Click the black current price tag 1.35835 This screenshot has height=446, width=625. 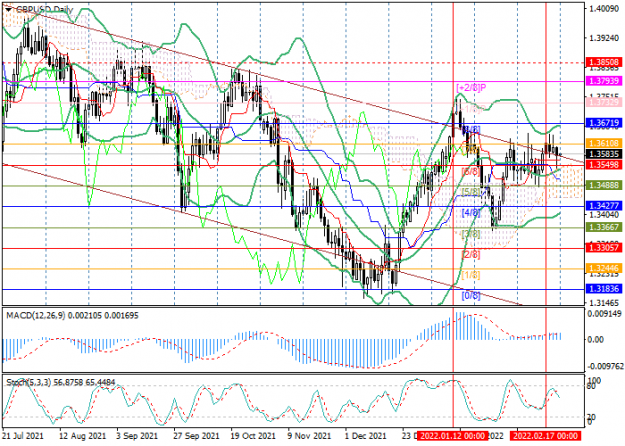(604, 154)
